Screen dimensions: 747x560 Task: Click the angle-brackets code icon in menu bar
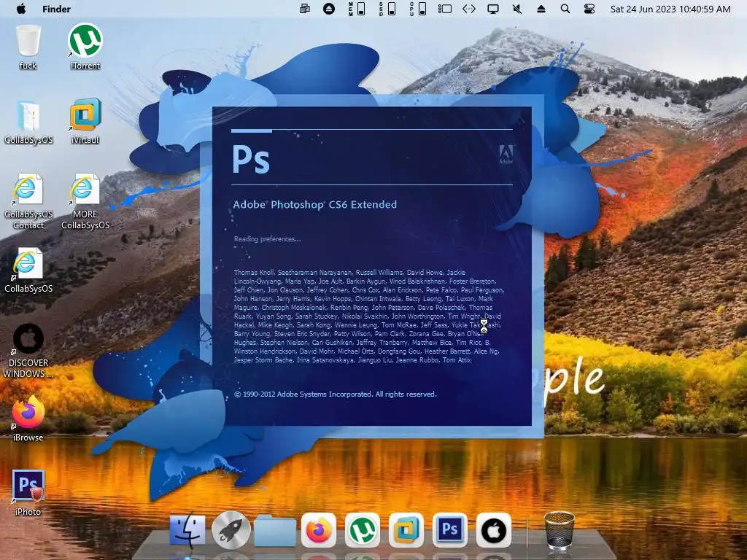pos(469,9)
